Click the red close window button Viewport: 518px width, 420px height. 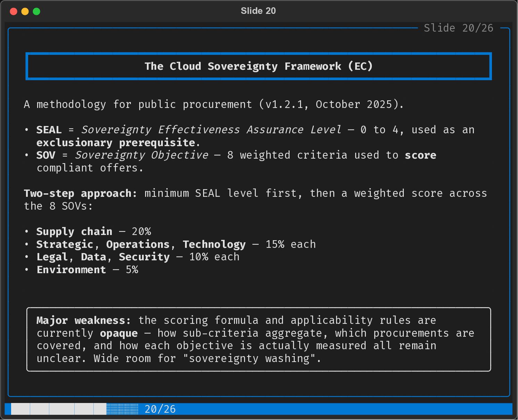click(14, 11)
